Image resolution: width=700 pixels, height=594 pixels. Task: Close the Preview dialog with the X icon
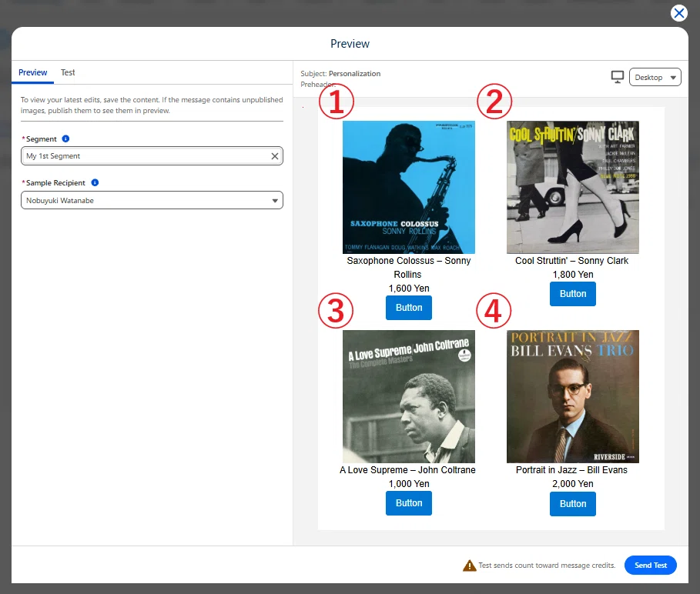pyautogui.click(x=678, y=13)
